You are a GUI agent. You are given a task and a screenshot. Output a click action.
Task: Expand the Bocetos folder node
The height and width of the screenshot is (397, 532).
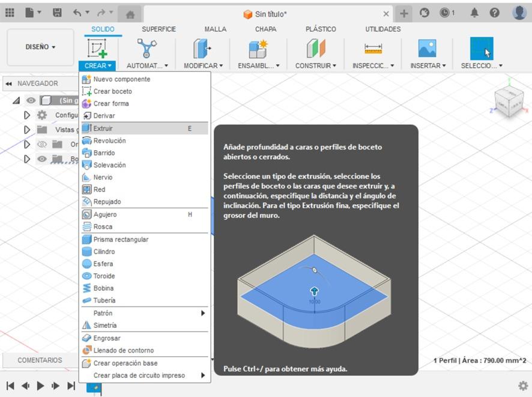tap(27, 159)
